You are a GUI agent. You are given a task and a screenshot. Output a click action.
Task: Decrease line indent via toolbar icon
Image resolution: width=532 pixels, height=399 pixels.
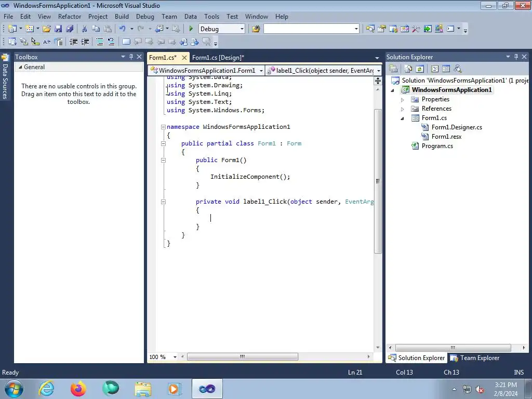point(73,42)
